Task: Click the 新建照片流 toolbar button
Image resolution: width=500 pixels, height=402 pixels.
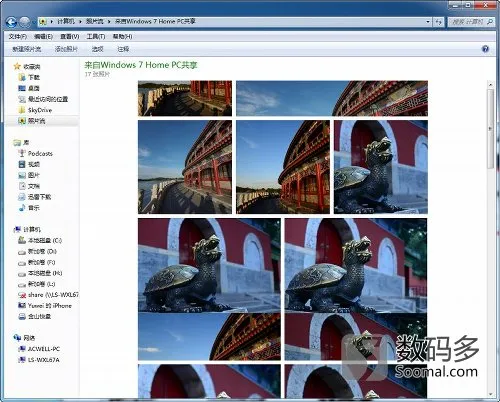Action: click(x=27, y=49)
